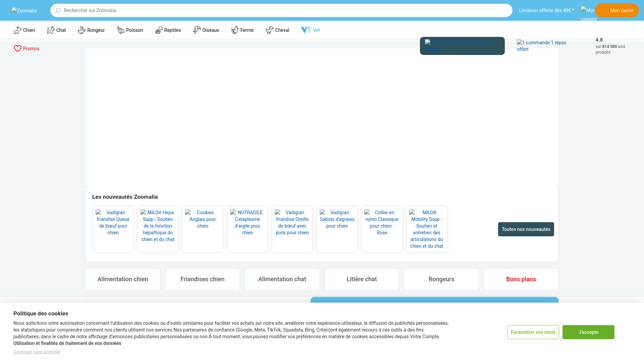Click the hen icon in Ferme menu
Image resolution: width=644 pixels, height=362 pixels.
235,30
